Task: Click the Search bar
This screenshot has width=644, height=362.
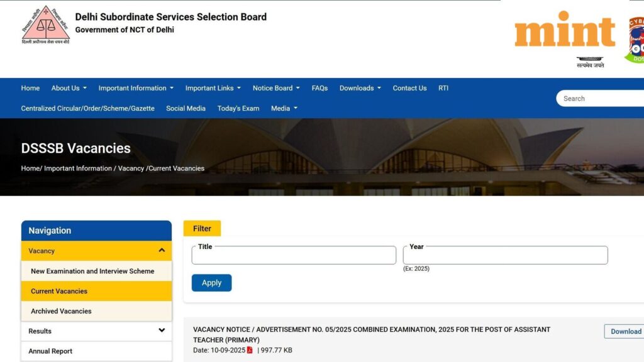Action: pos(604,98)
